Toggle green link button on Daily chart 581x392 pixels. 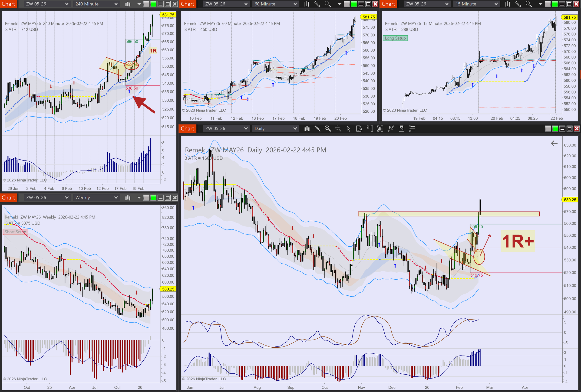tap(555, 129)
